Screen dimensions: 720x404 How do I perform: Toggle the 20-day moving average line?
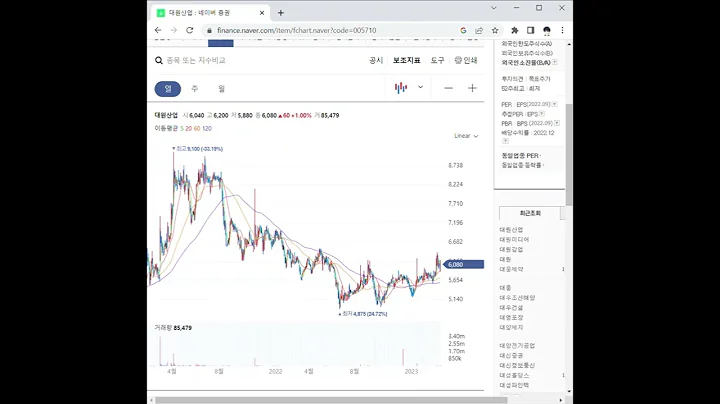(x=188, y=129)
